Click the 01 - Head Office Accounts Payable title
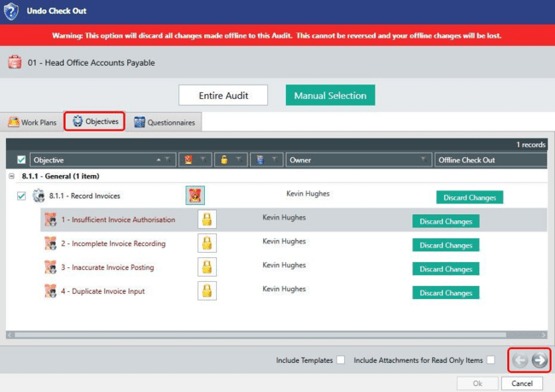 tap(91, 62)
